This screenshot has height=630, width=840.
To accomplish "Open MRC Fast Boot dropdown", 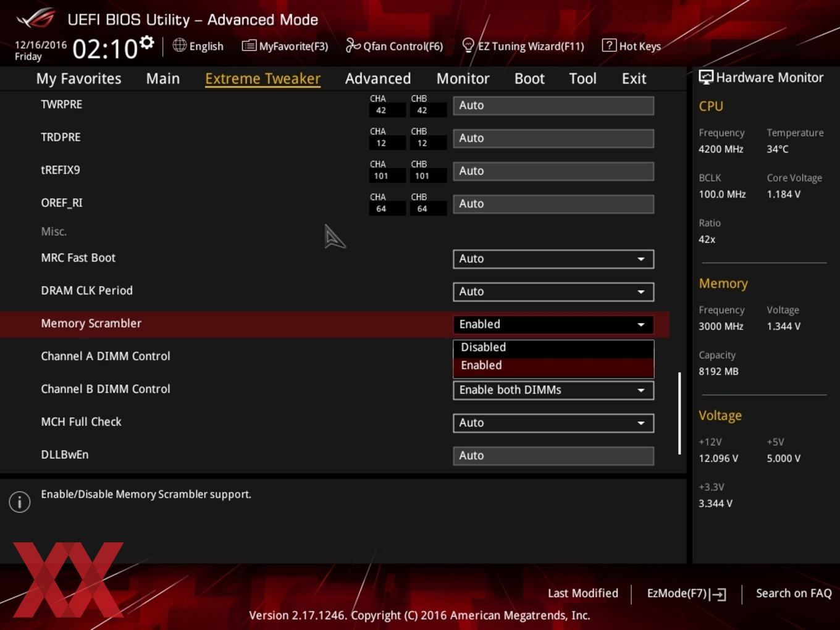I will [553, 259].
